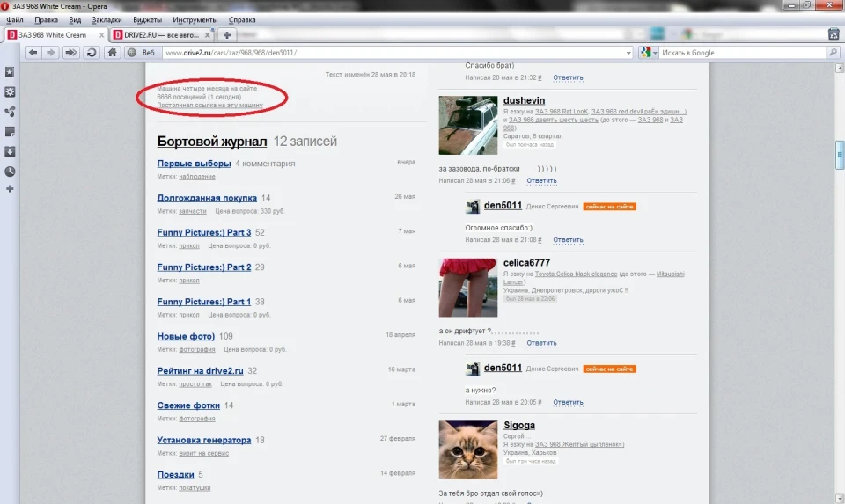Open the Правка menu
Screen dimensions: 845x504
tap(46, 20)
